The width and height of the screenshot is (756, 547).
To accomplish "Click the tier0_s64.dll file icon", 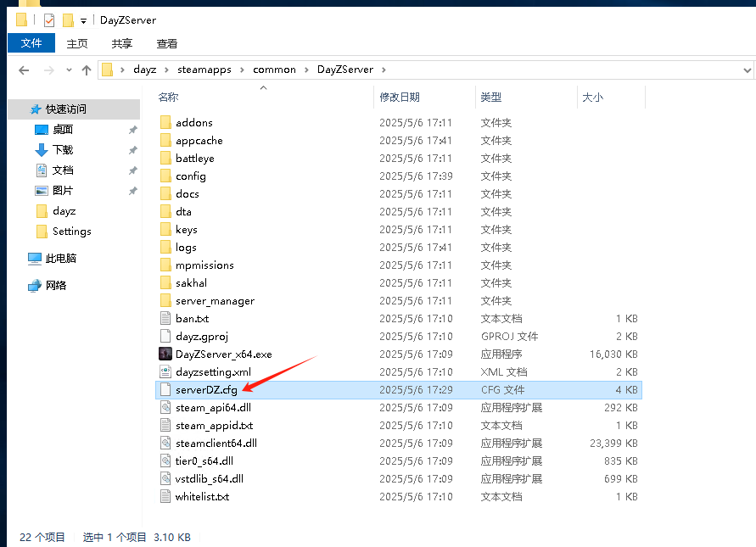I will pos(165,461).
